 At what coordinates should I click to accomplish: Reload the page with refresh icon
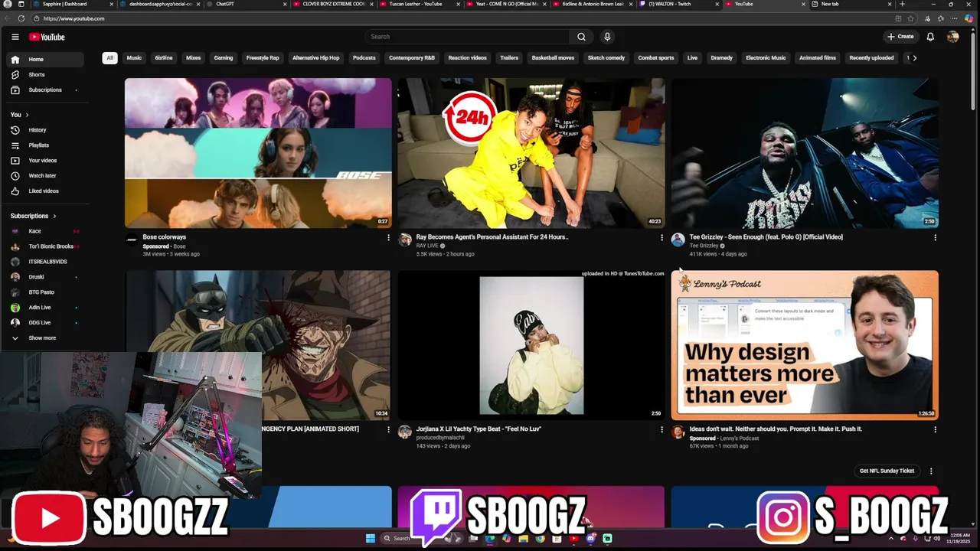click(x=21, y=18)
